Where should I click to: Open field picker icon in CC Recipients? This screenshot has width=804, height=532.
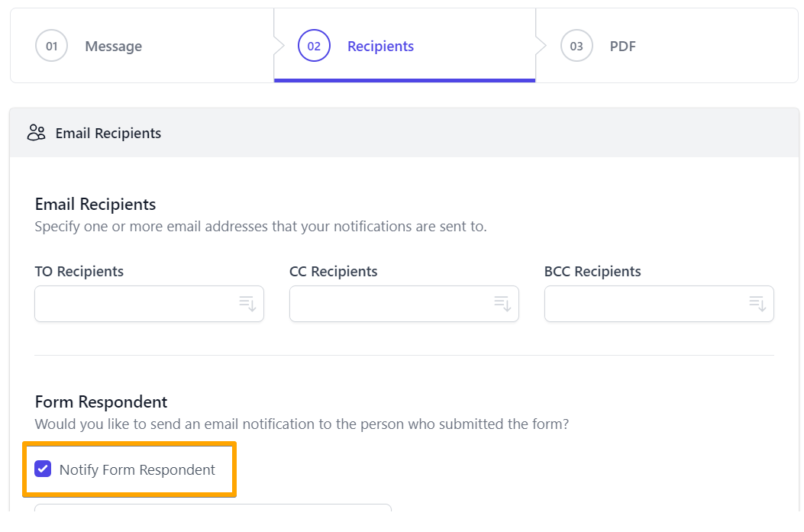click(x=502, y=304)
